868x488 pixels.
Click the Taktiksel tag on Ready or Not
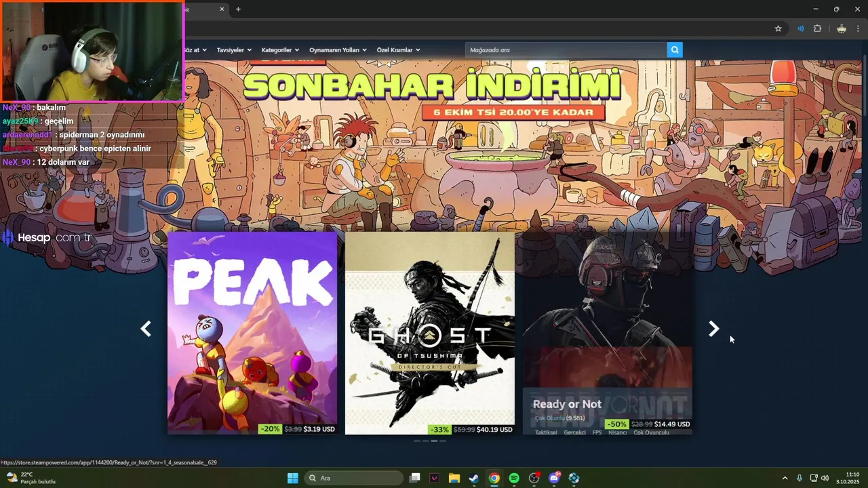[546, 432]
